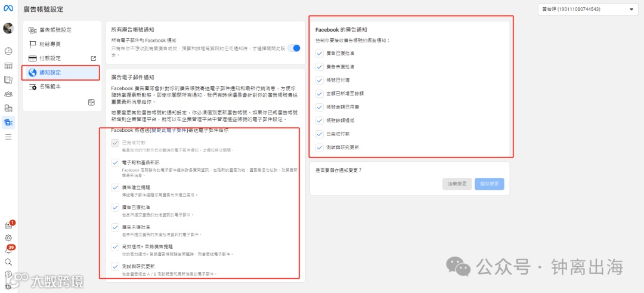Toggle the 所有電子郵件和 Facebook 通知 switch
644x293 pixels.
tap(293, 48)
